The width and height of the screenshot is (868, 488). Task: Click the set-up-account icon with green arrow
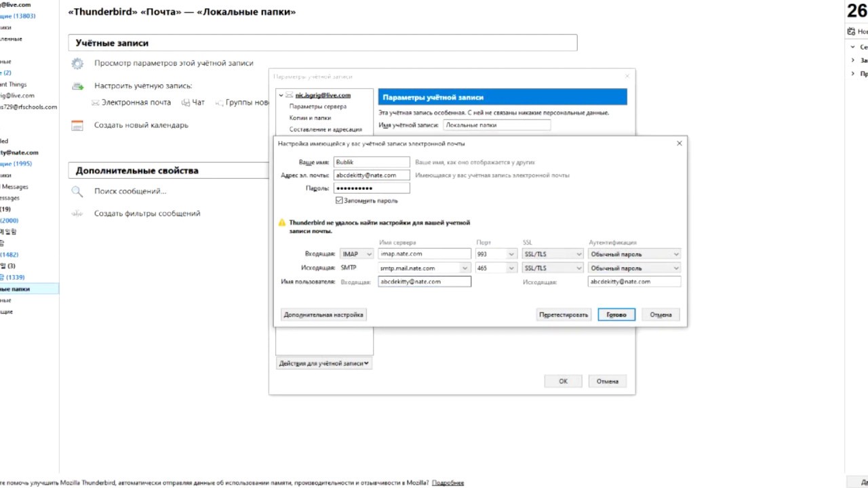pos(78,86)
